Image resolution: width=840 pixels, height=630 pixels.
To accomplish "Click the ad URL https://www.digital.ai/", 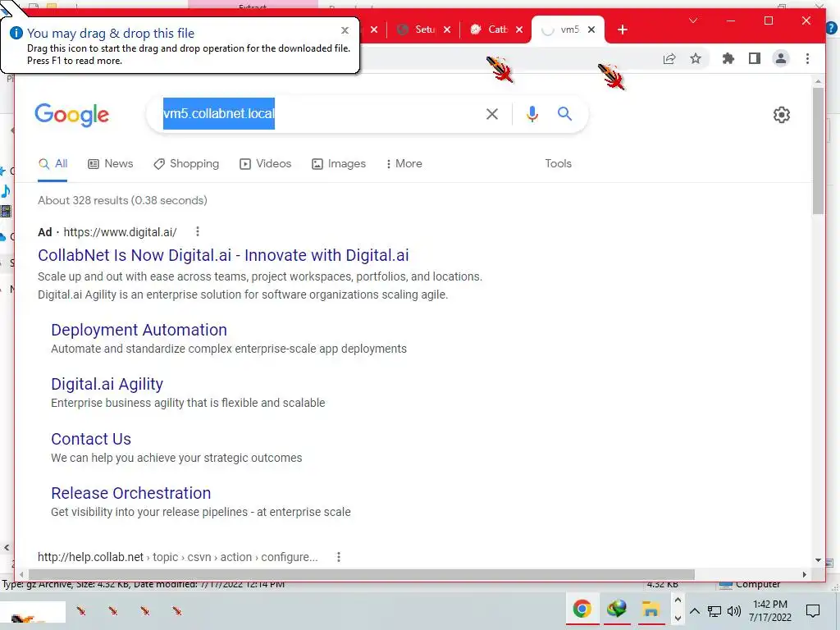I will (x=120, y=232).
